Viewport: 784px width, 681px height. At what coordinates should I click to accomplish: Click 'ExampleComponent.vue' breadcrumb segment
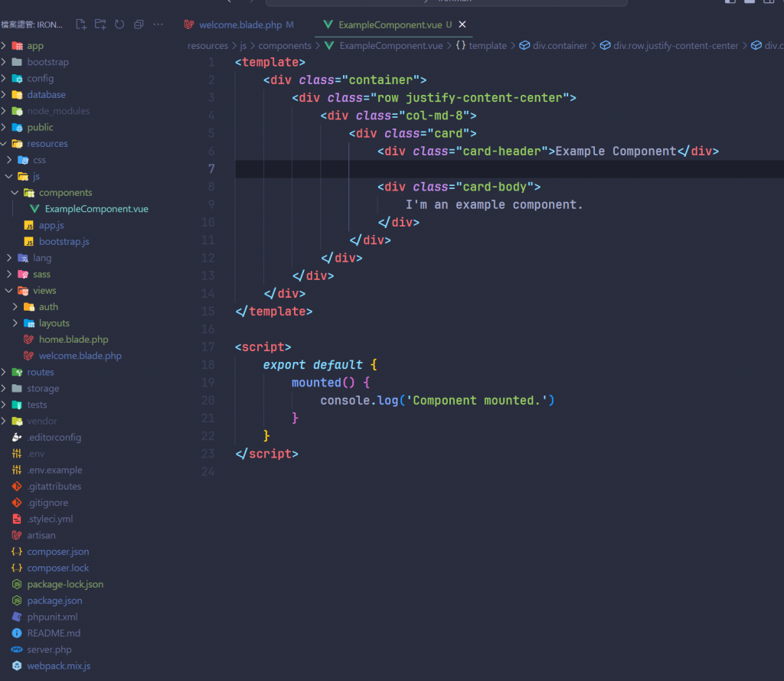391,45
